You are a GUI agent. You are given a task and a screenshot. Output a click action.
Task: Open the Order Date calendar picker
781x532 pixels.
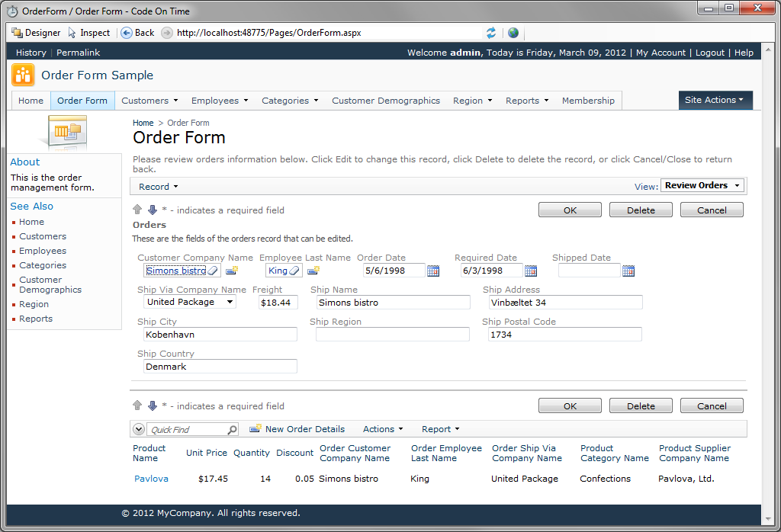[x=433, y=271]
